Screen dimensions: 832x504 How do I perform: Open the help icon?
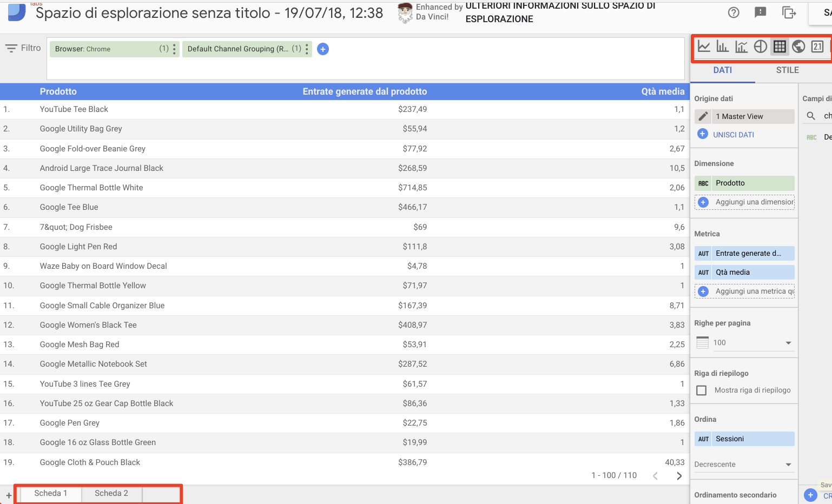pos(734,12)
